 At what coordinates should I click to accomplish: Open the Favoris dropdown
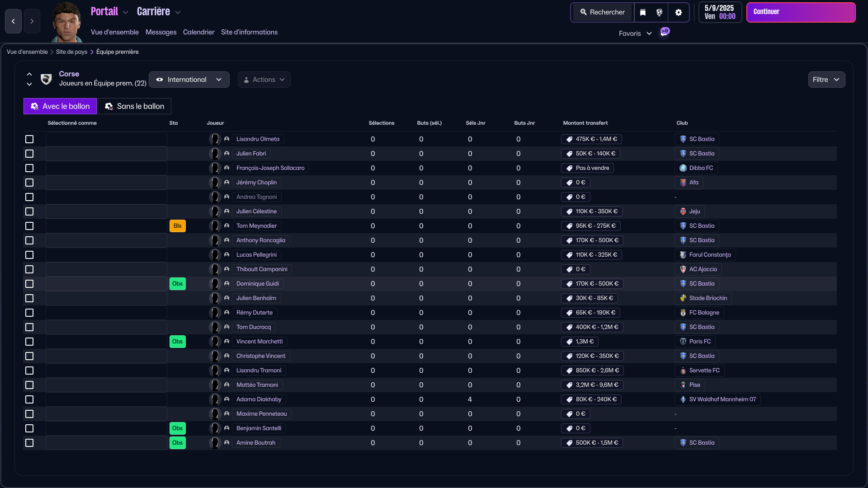click(x=635, y=33)
